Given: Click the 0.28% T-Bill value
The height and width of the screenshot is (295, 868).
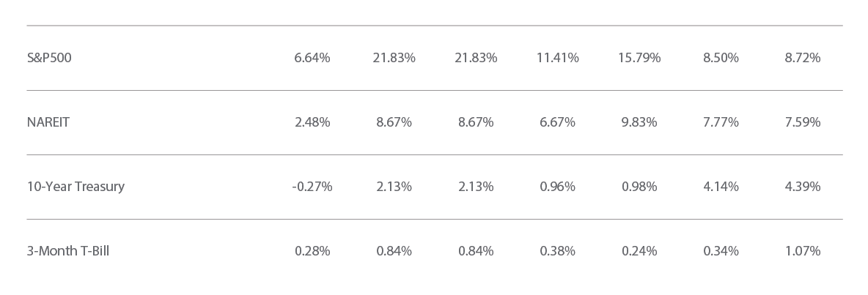Looking at the screenshot, I should (312, 251).
